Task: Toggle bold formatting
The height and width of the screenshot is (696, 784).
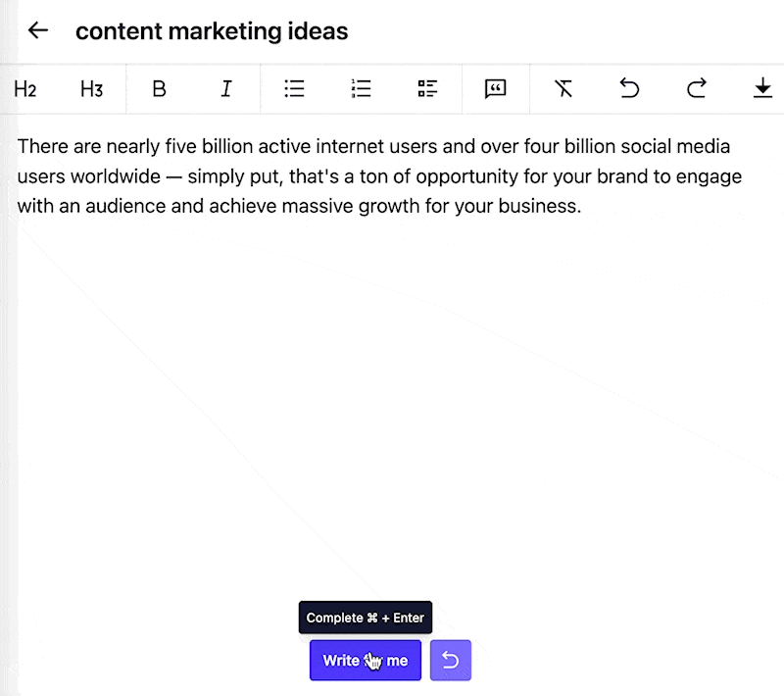Action: pyautogui.click(x=159, y=89)
